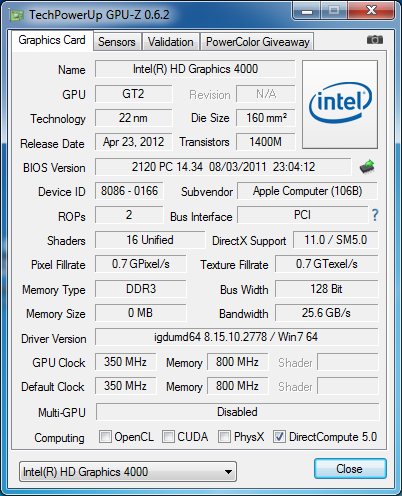
Task: Click the BIOS save chip icon
Action: (367, 166)
